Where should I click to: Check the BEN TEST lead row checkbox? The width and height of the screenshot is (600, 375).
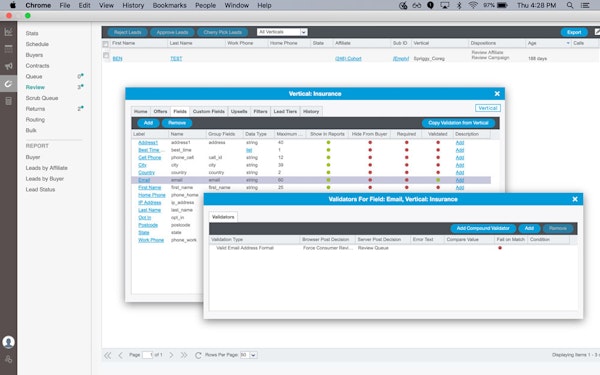point(106,55)
